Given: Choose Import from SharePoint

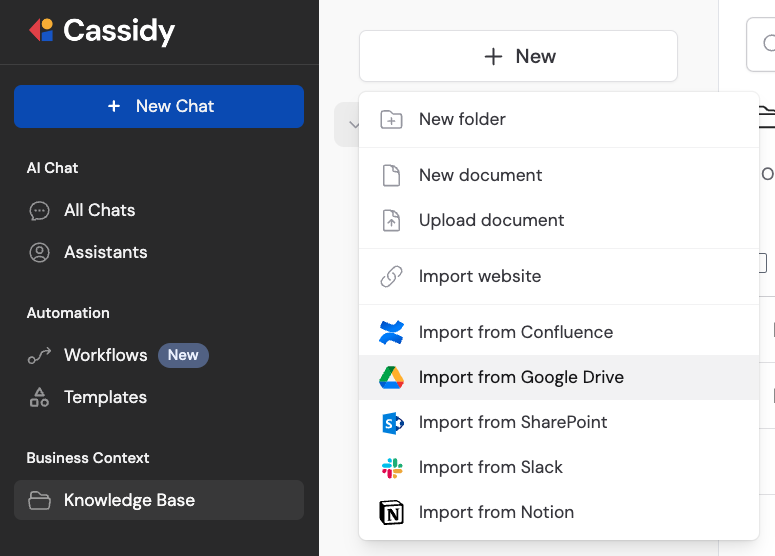Looking at the screenshot, I should pyautogui.click(x=559, y=422).
